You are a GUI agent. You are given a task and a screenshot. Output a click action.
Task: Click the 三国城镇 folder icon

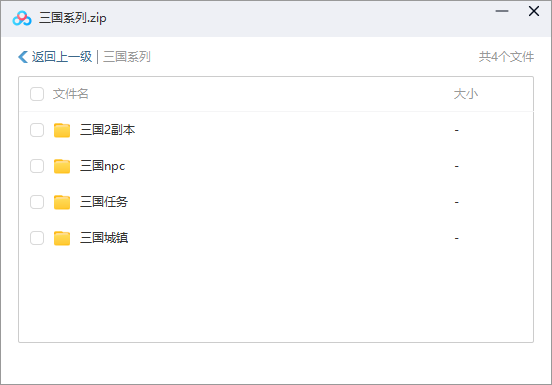(62, 238)
